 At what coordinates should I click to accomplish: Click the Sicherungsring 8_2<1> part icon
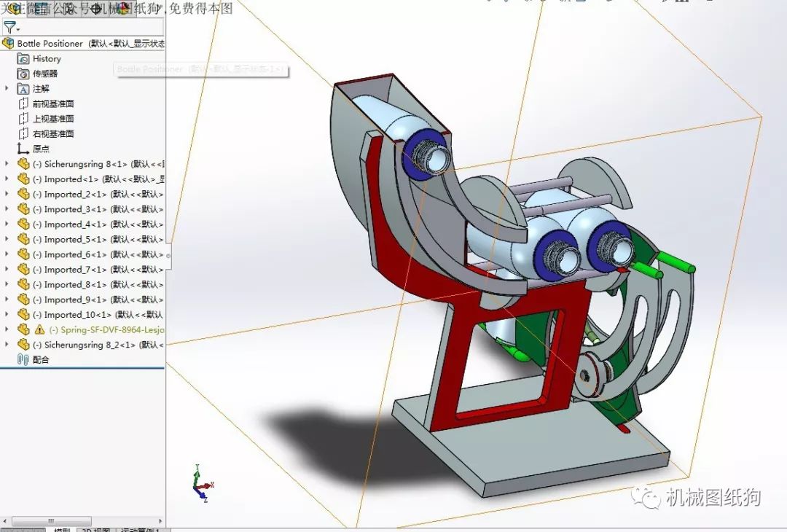point(23,344)
